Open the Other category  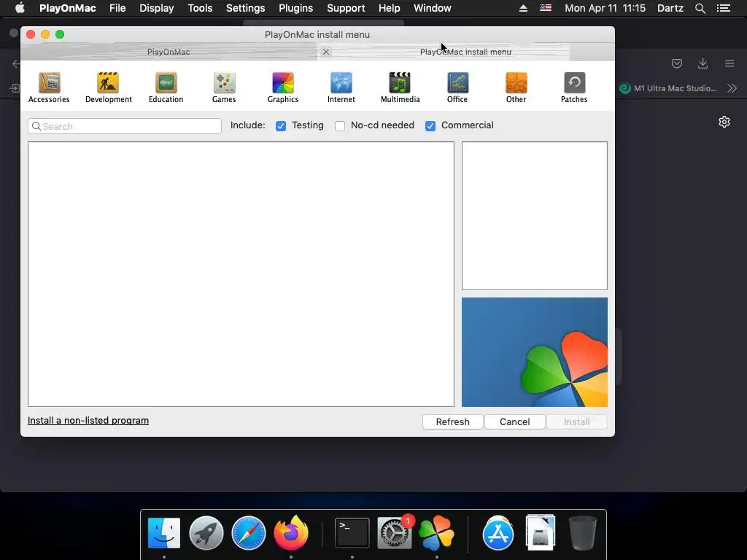pyautogui.click(x=516, y=87)
